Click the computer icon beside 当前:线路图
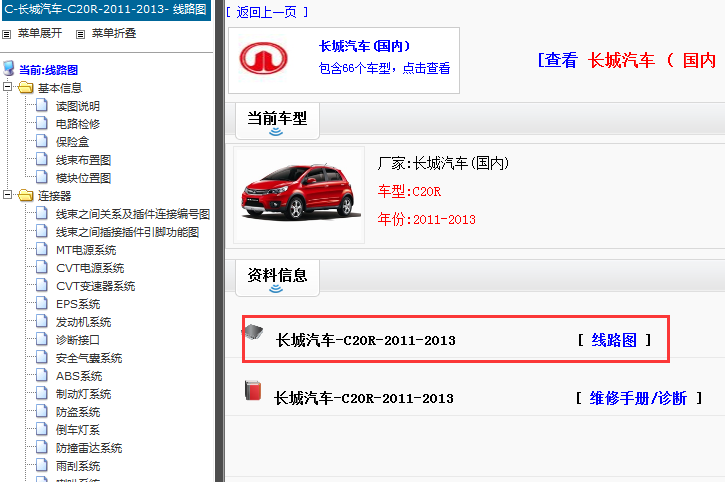This screenshot has width=725, height=482. [8, 68]
